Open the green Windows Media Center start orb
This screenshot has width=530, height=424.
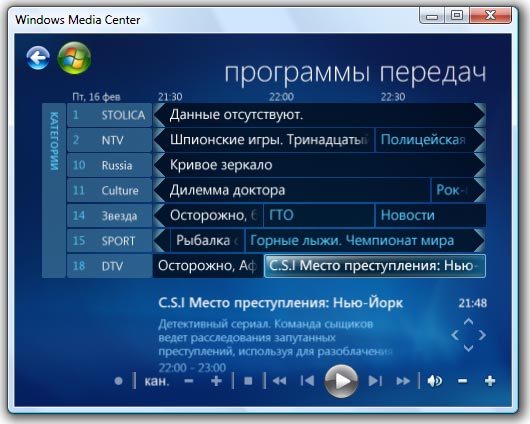point(74,58)
